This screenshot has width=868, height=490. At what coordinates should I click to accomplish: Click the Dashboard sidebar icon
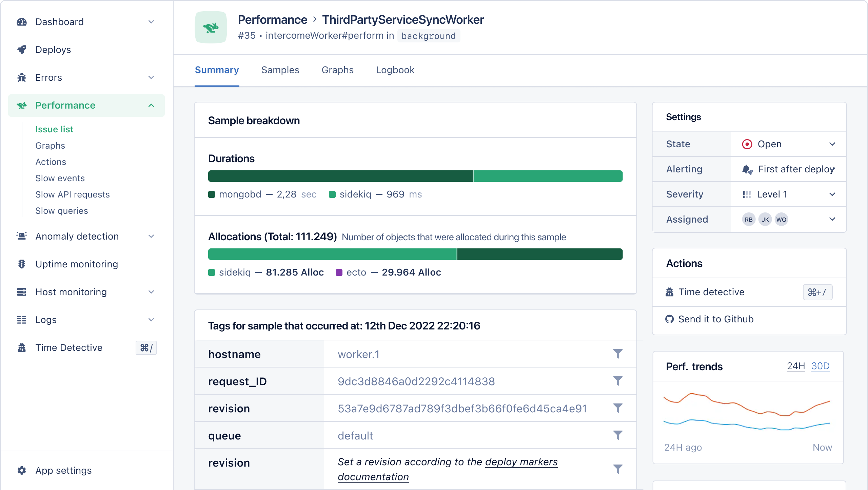click(x=22, y=22)
